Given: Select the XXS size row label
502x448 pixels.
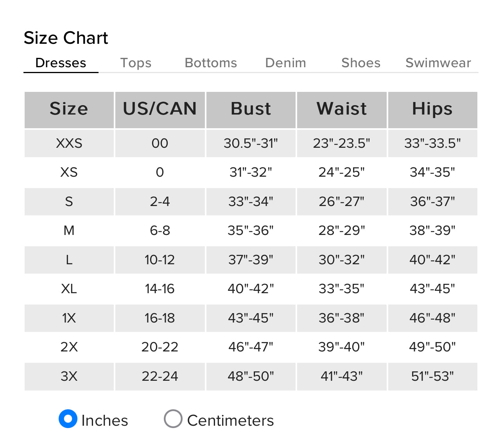Looking at the screenshot, I should (69, 143).
